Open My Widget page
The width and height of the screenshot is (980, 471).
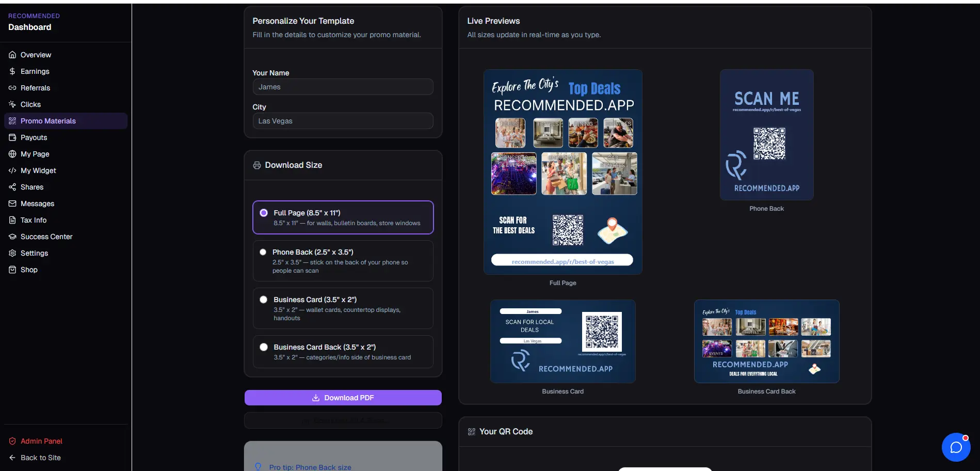66,170
